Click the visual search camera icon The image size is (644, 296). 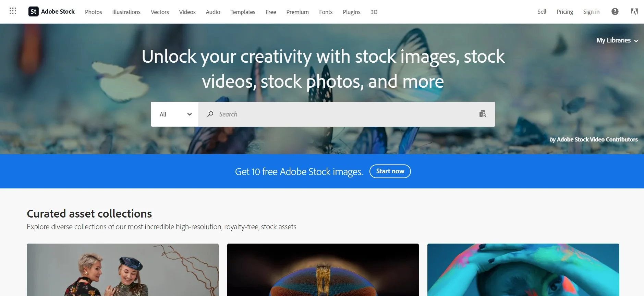click(483, 114)
